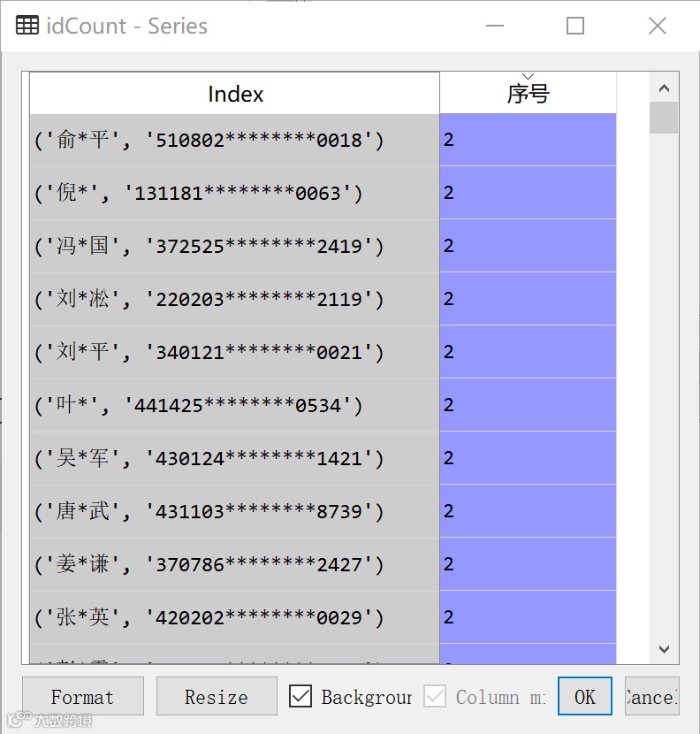Minimize the idCount Series window
The width and height of the screenshot is (700, 734).
(x=495, y=26)
